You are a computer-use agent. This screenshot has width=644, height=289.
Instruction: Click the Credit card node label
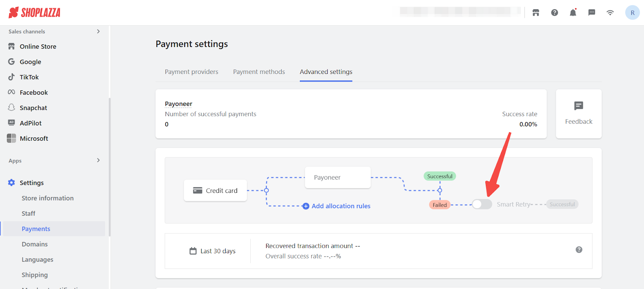click(x=222, y=191)
